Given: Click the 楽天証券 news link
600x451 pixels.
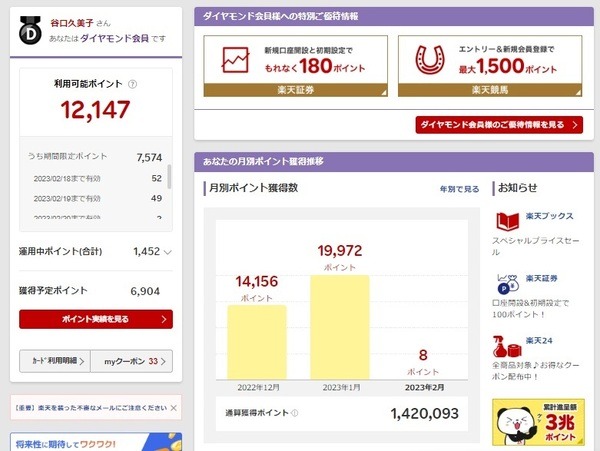Looking at the screenshot, I should coord(541,278).
